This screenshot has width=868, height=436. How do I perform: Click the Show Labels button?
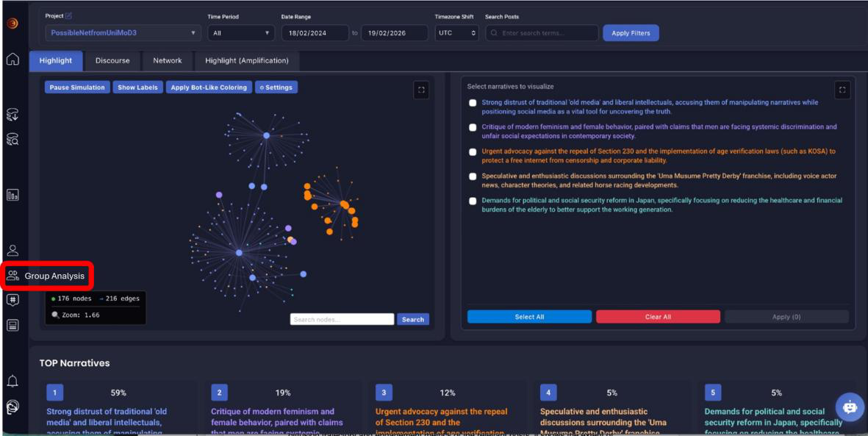click(x=138, y=87)
